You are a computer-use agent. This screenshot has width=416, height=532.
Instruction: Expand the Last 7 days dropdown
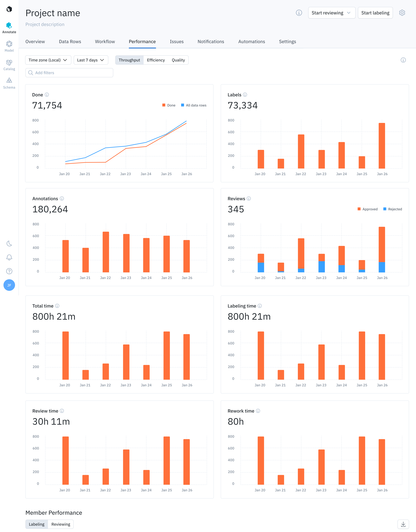click(91, 60)
